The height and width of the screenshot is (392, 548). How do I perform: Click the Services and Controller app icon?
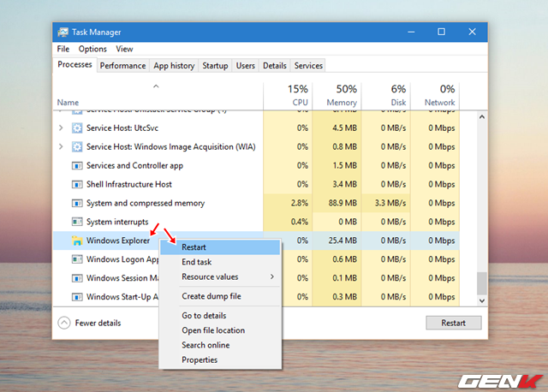click(x=77, y=165)
